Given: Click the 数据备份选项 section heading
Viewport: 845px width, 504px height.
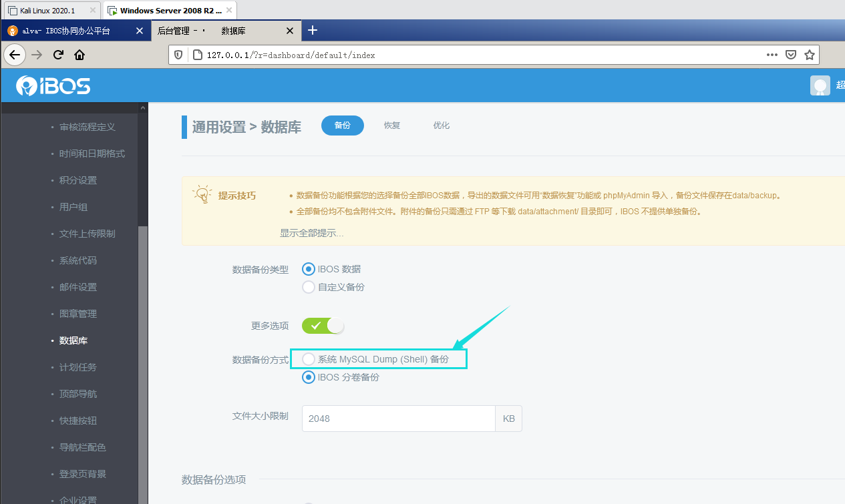Looking at the screenshot, I should [x=214, y=479].
